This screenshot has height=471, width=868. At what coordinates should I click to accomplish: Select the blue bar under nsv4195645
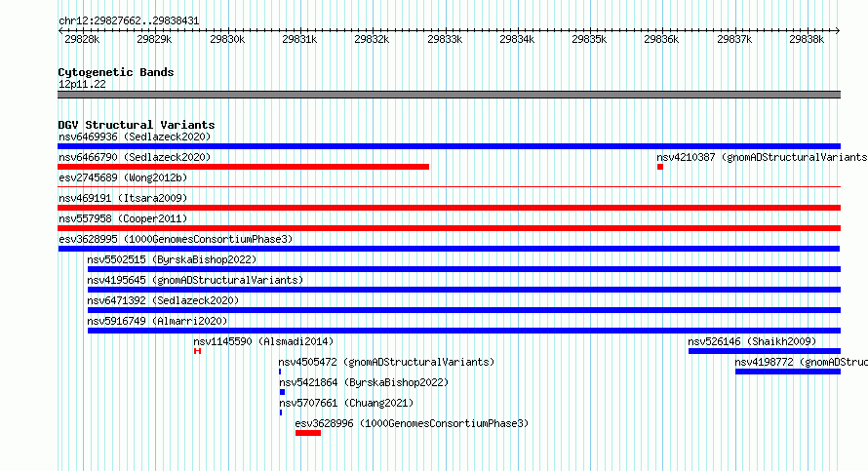coord(464,290)
